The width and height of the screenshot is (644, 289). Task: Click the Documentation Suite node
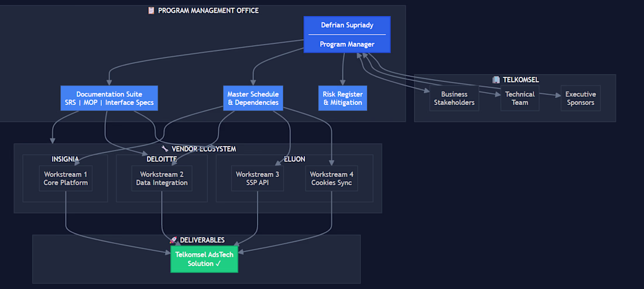109,98
